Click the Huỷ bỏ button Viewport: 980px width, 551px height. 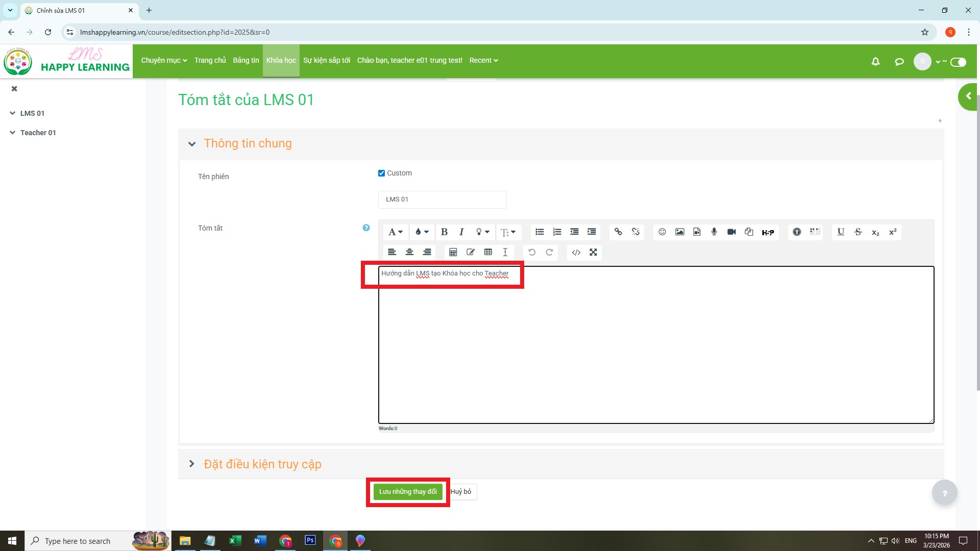[x=461, y=492]
